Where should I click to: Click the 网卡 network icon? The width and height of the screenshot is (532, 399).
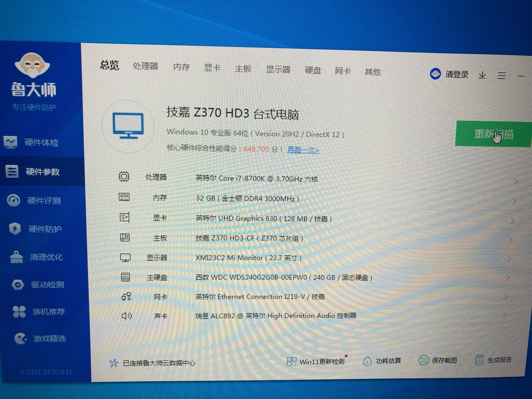pos(126,297)
